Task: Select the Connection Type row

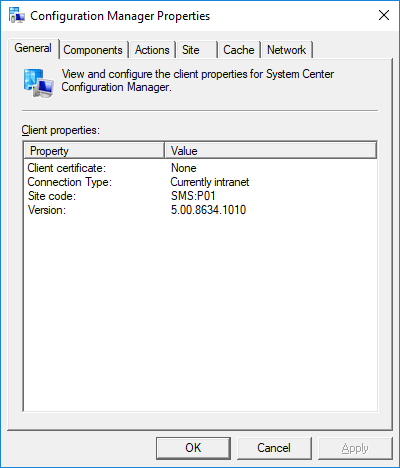Action: (200, 182)
